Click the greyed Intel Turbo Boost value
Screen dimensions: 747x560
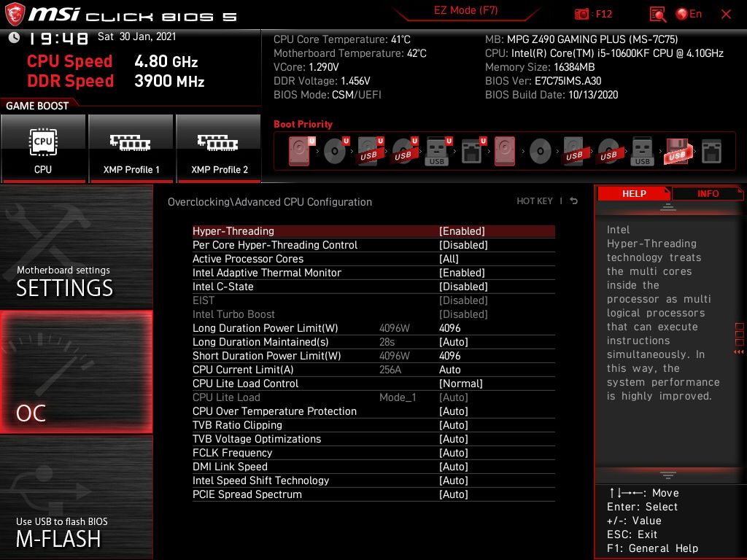click(x=463, y=314)
